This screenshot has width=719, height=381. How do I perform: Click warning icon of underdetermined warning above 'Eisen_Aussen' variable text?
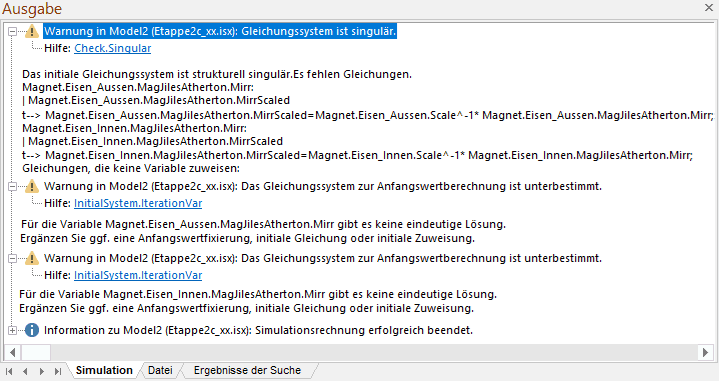tap(32, 186)
